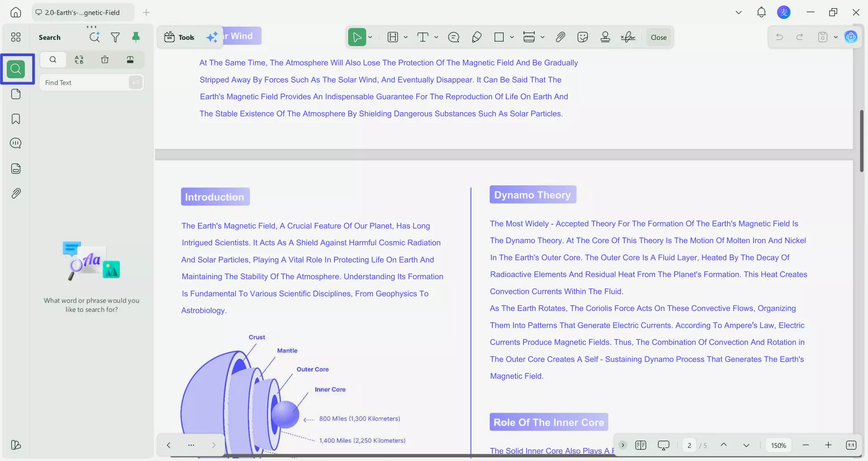This screenshot has width=868, height=461.
Task: Undo the last action
Action: click(x=779, y=37)
